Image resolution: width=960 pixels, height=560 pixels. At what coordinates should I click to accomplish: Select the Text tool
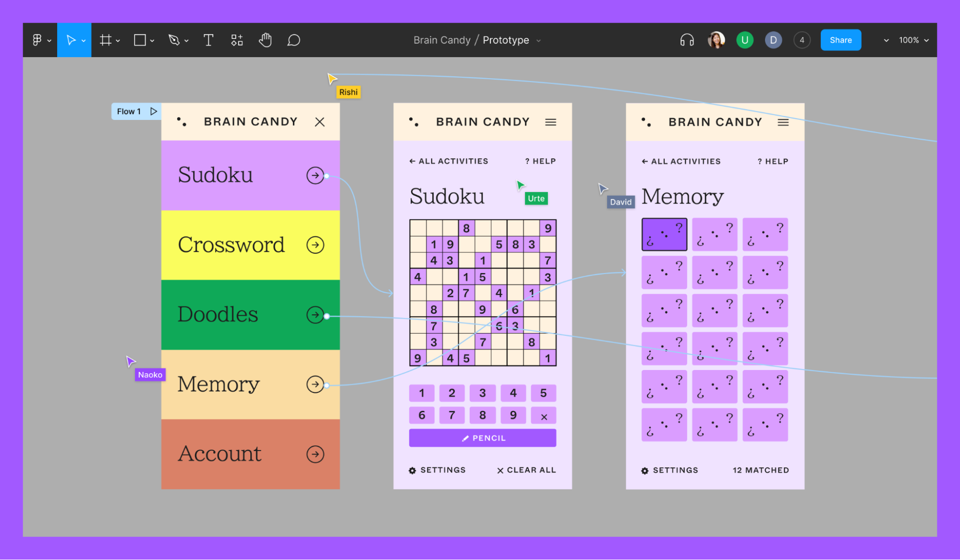[208, 40]
